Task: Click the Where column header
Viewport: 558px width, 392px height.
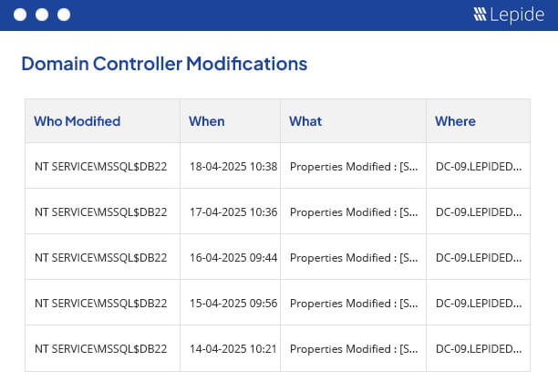Action: pos(455,121)
